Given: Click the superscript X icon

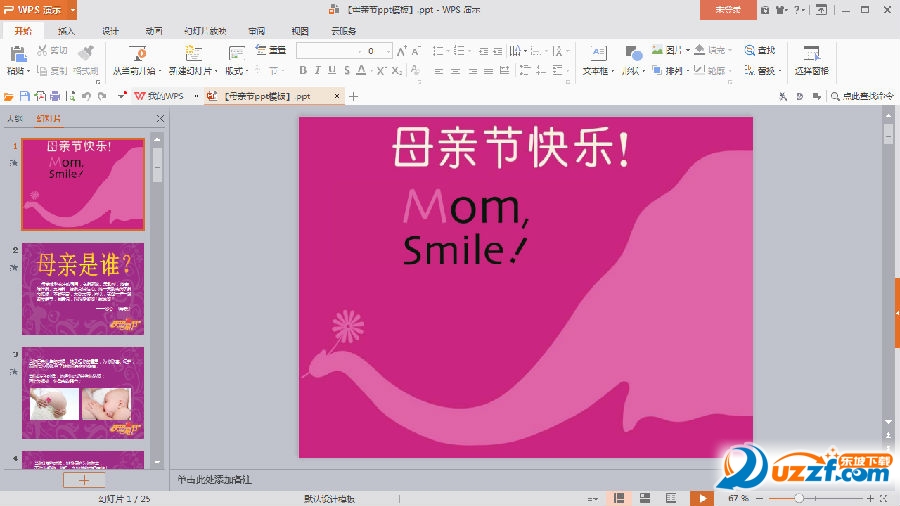Looking at the screenshot, I should [381, 71].
